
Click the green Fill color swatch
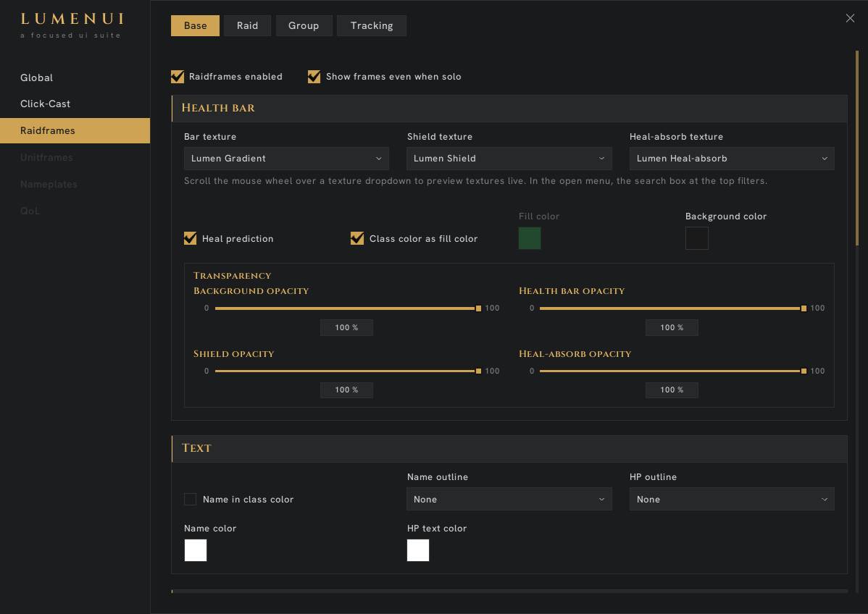tap(530, 238)
